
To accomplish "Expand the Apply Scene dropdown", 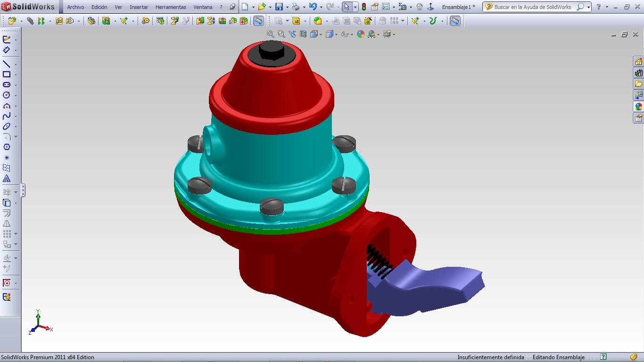I will click(x=379, y=34).
